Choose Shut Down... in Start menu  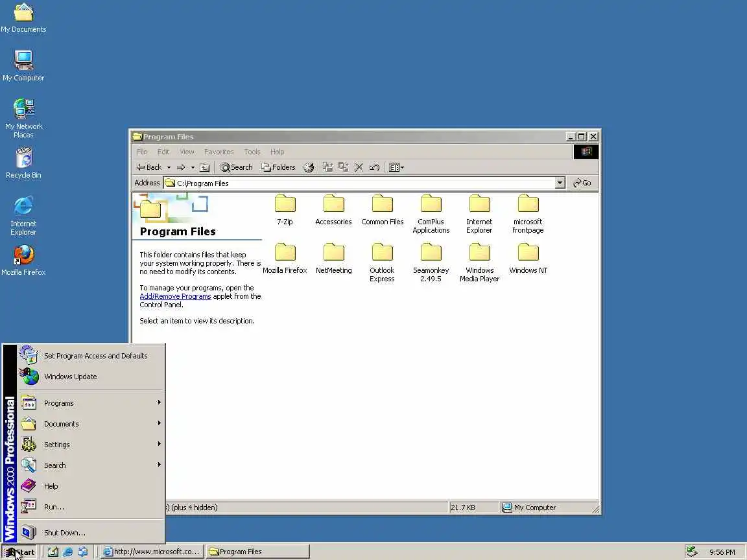click(x=91, y=533)
